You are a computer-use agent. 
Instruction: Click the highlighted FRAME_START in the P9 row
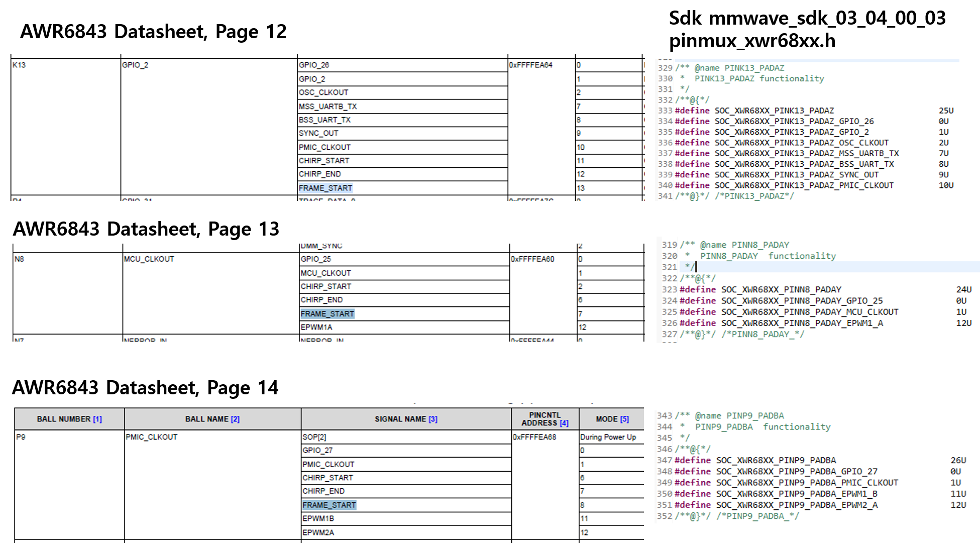[329, 505]
